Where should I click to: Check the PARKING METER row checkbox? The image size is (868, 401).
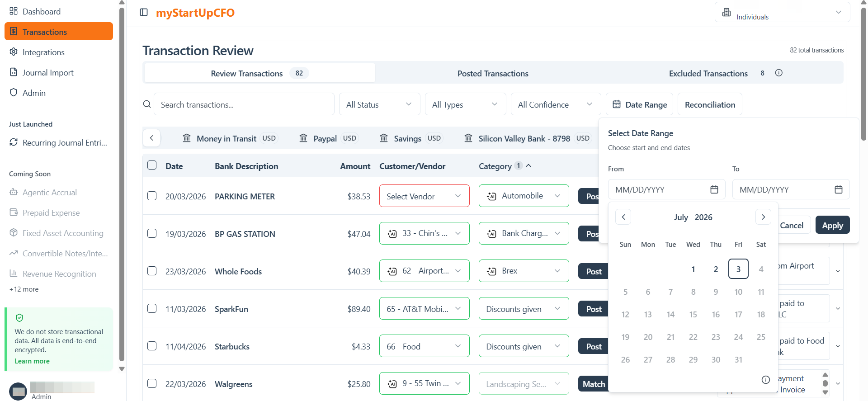click(x=152, y=196)
